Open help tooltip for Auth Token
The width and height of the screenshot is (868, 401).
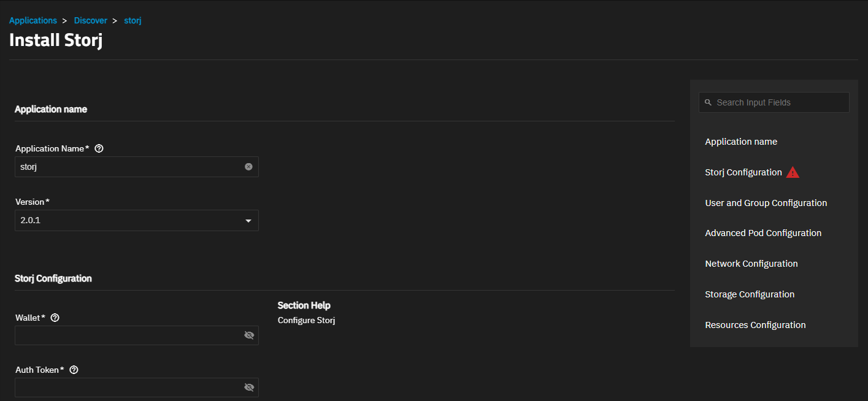(x=74, y=370)
